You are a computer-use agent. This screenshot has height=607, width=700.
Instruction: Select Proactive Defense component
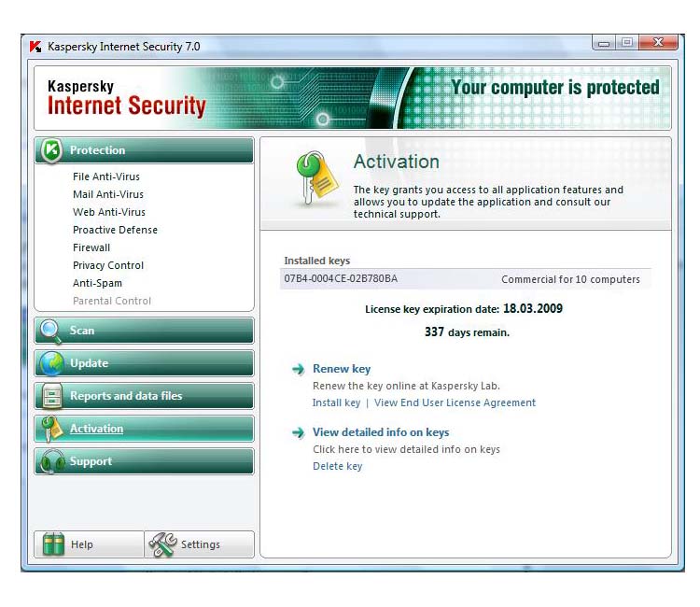115,230
